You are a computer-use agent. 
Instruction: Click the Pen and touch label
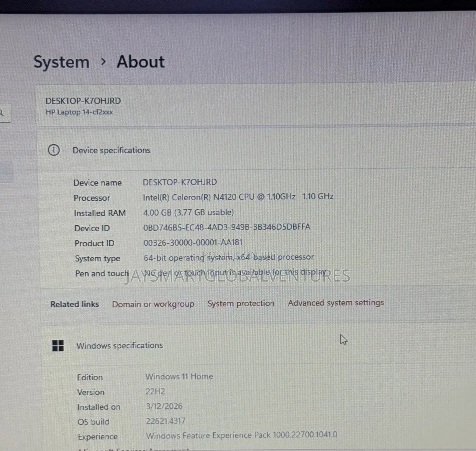click(x=102, y=274)
